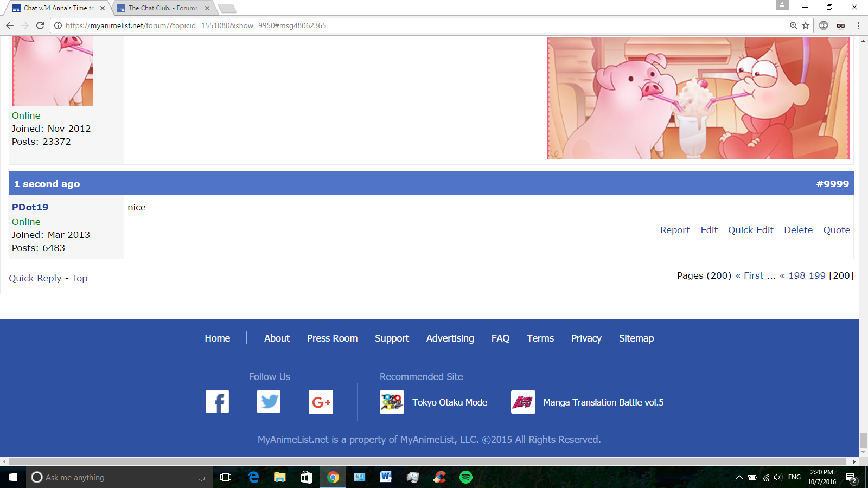This screenshot has width=868, height=488.
Task: Open Windows Store from the taskbar
Action: click(307, 477)
